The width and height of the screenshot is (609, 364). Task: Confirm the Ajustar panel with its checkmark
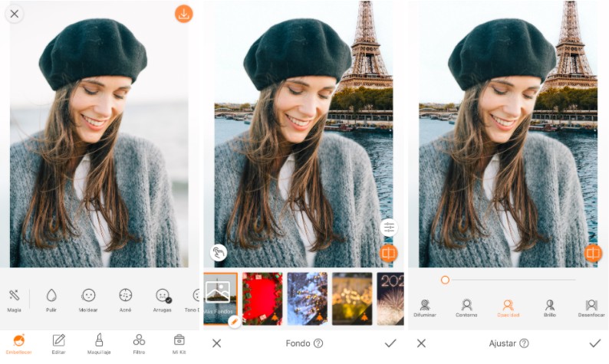(x=595, y=343)
